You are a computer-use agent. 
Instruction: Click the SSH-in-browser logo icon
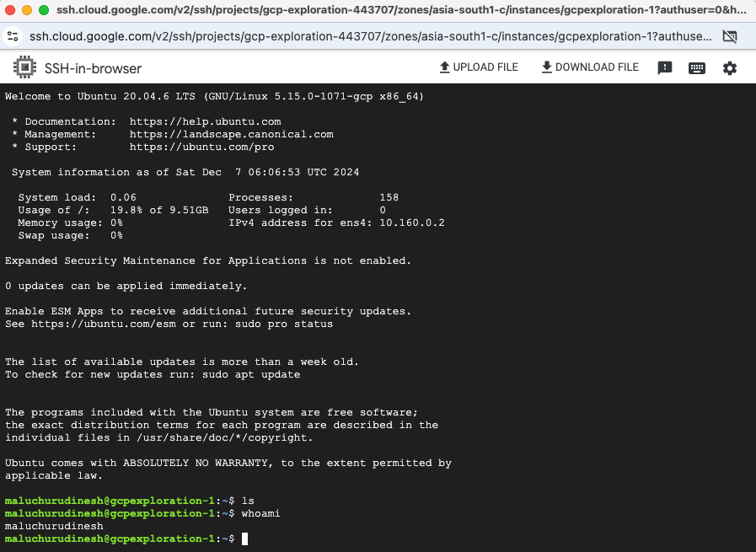24,67
